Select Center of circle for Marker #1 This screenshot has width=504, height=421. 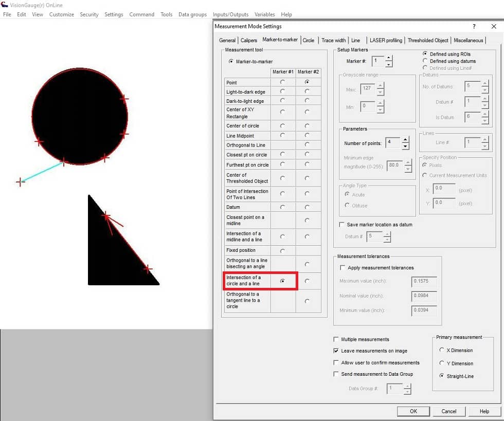[x=282, y=125]
